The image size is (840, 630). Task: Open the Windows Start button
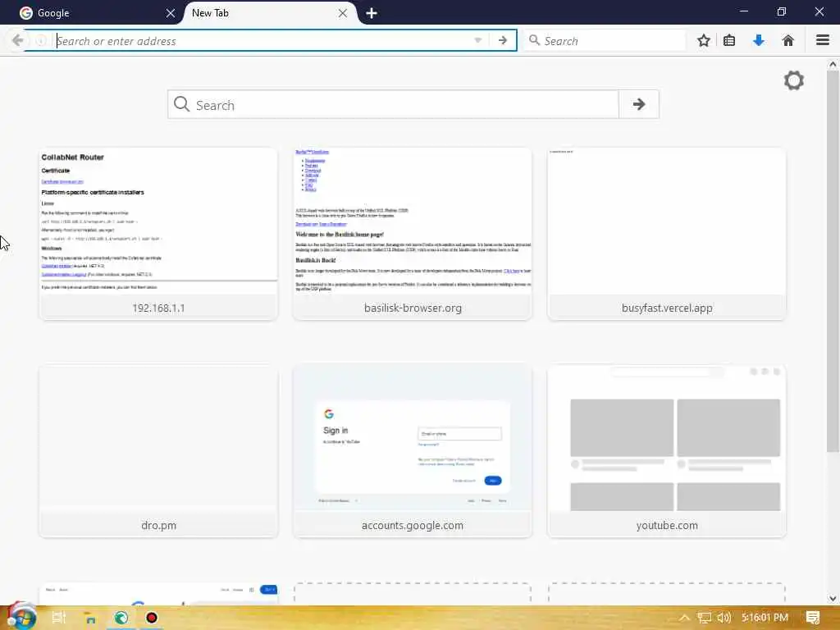[21, 617]
